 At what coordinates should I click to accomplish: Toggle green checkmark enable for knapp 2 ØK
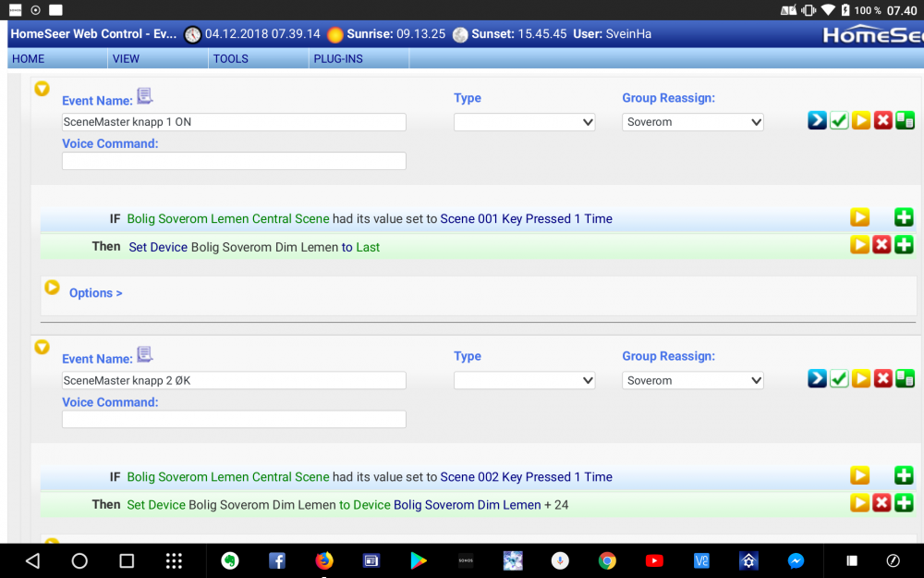[x=839, y=378]
